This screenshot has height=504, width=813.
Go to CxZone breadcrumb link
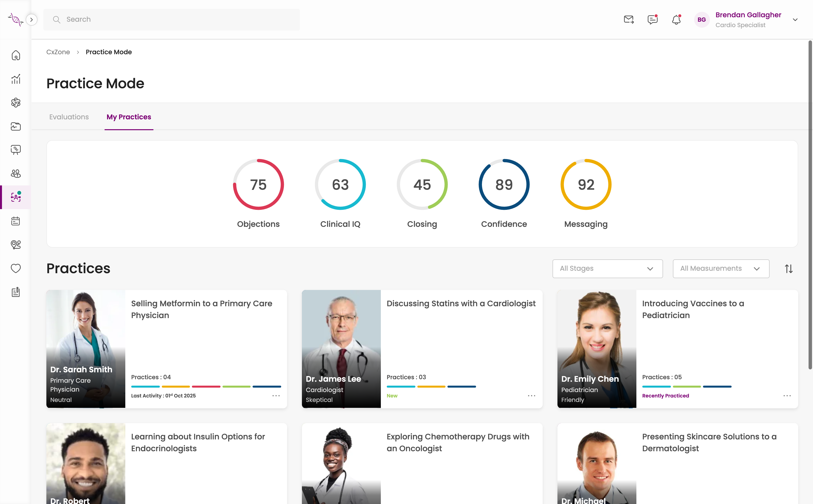click(58, 52)
